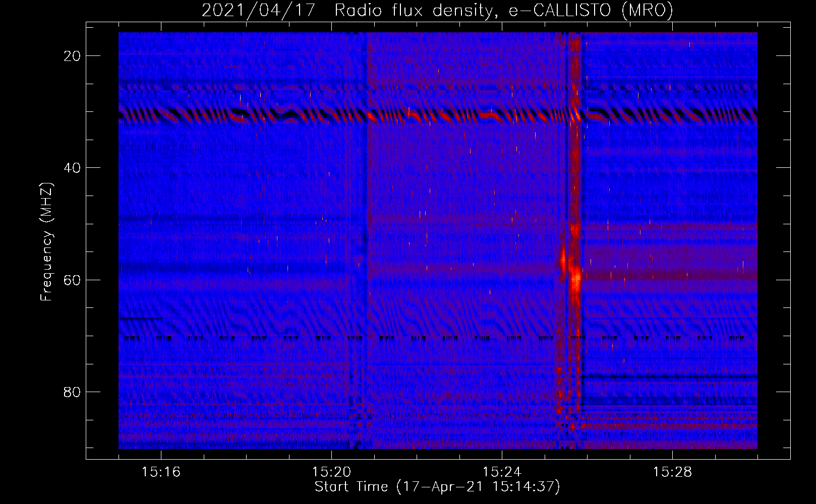Click the time tick label '15:24'
Screen dimensions: 816x504
[x=502, y=472]
